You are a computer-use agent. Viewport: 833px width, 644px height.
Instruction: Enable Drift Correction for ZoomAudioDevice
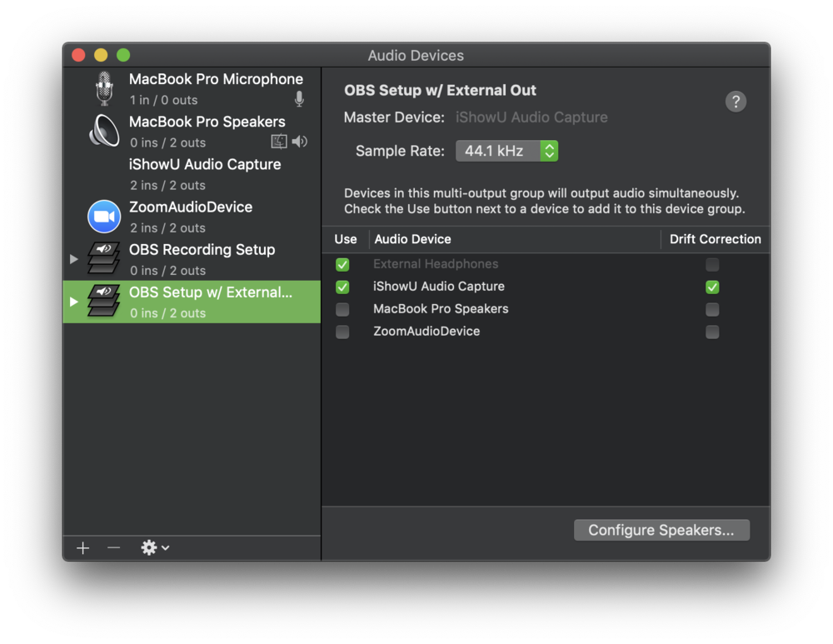[712, 332]
